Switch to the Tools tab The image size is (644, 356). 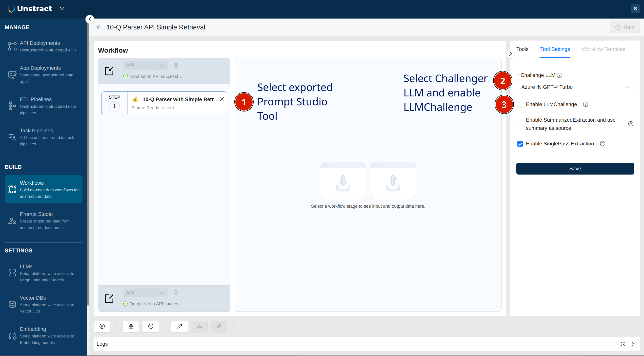click(522, 49)
